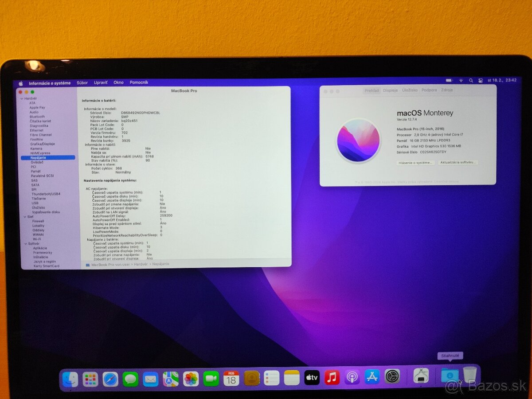The height and width of the screenshot is (399, 532).
Task: Open the Pomocník menu
Action: point(140,82)
